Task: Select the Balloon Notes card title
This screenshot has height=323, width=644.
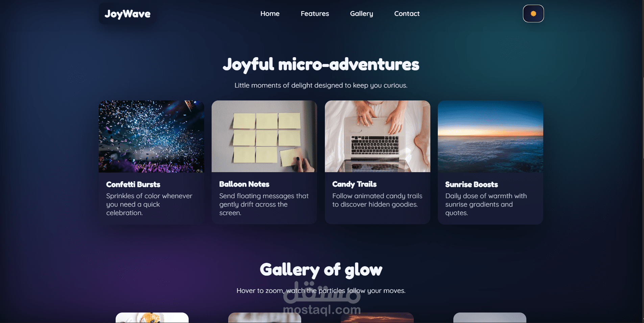Action: coord(244,184)
